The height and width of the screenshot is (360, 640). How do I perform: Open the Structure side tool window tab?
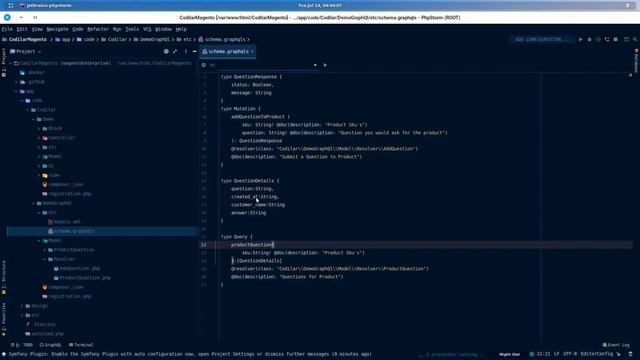point(4,278)
